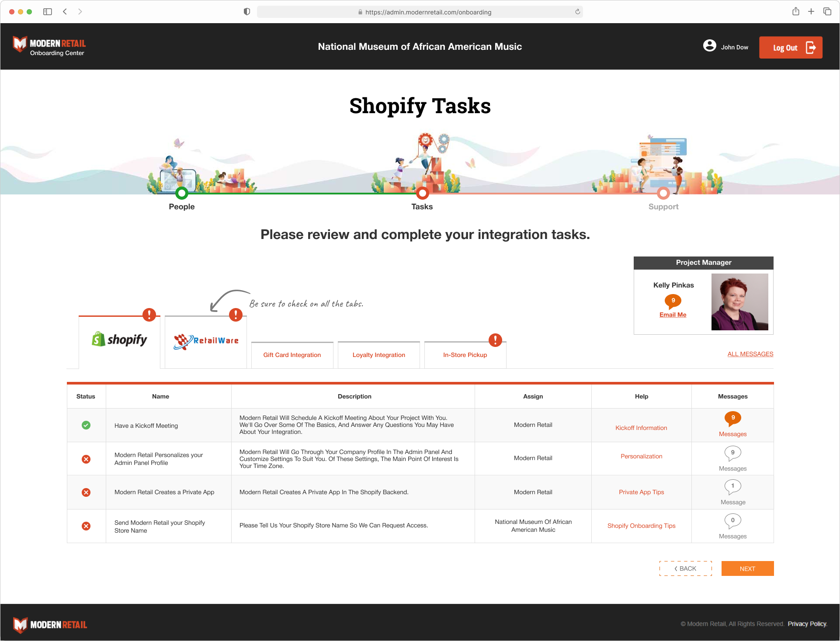This screenshot has height=641, width=840.
Task: Select the Gift Card Integration tab
Action: (292, 354)
